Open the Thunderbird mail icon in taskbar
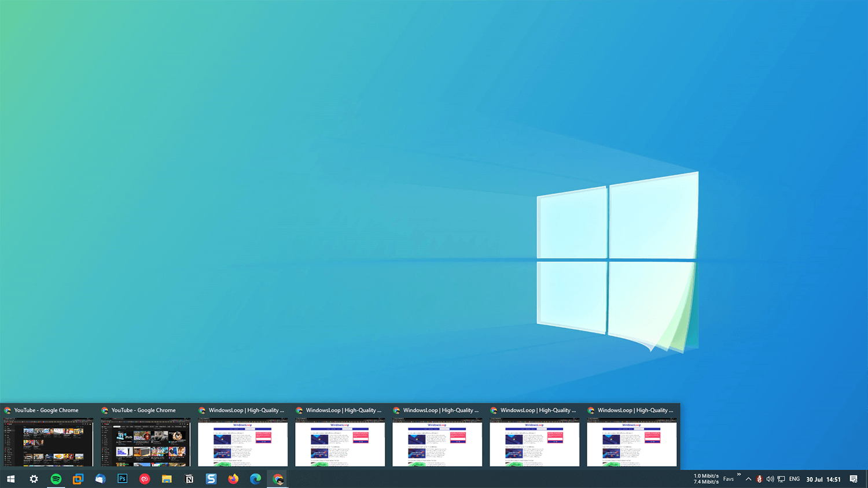 pos(100,479)
